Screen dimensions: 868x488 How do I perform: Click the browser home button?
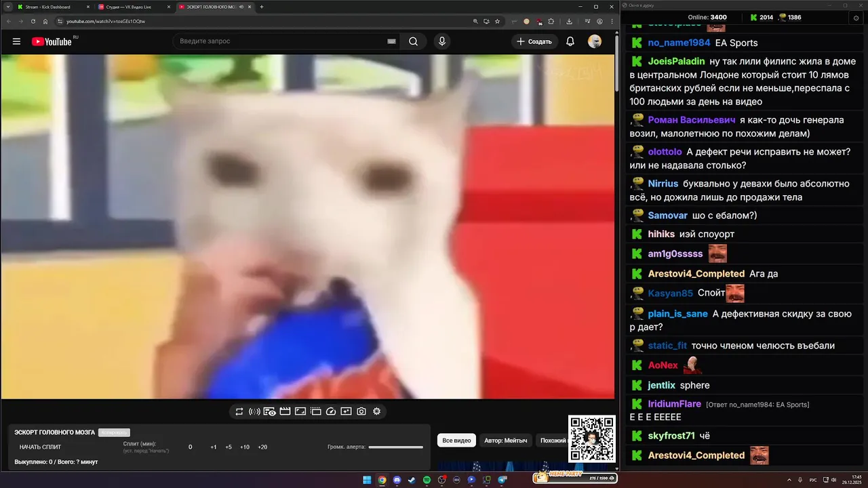(x=45, y=21)
